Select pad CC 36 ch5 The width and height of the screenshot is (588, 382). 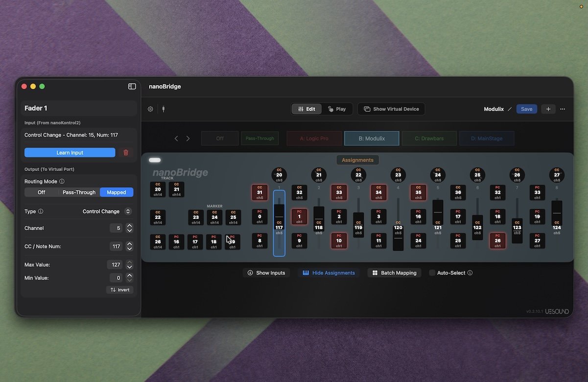[458, 192]
